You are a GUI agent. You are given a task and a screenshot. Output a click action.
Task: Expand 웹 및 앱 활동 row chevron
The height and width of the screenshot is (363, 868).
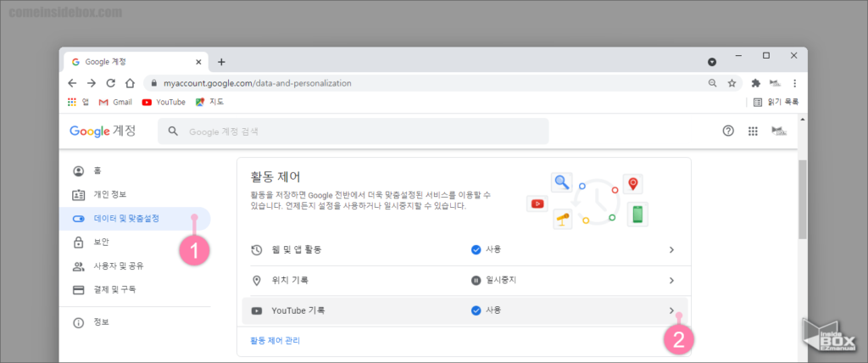671,249
